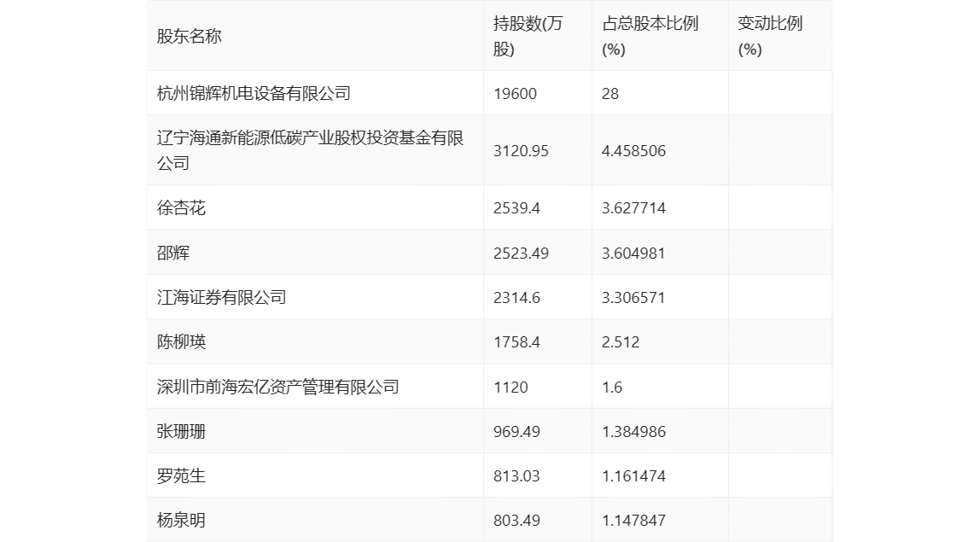Click the 803.49 shares value
The height and width of the screenshot is (542, 980).
click(x=516, y=520)
